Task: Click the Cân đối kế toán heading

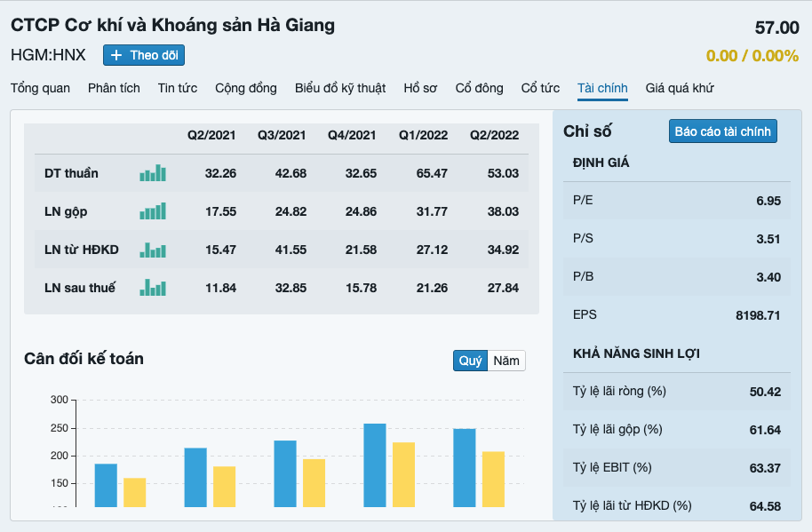Action: [x=84, y=359]
